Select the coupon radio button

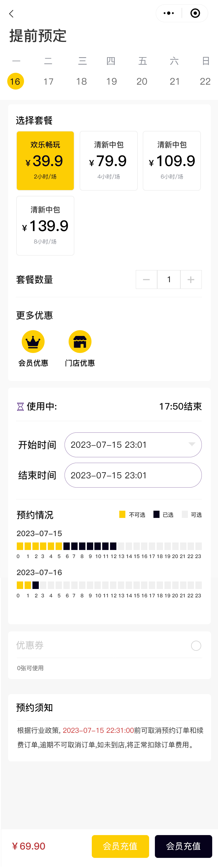(196, 646)
